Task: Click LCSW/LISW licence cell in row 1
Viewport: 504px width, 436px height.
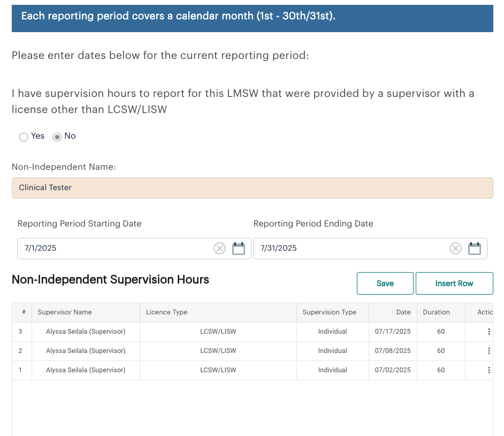Action: coord(218,370)
